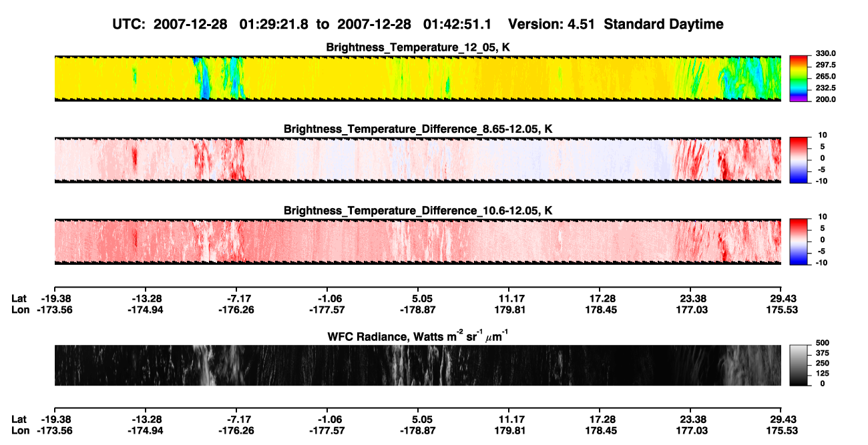Click the -10 tick of the 10.6-12.05 colorbar
Image resolution: width=868 pixels, height=445 pixels.
(x=821, y=263)
